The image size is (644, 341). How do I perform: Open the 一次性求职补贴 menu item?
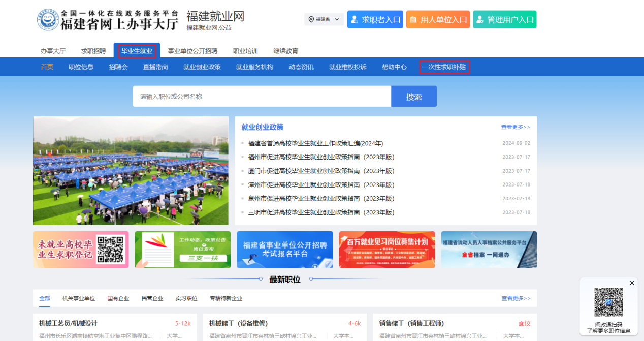click(444, 67)
